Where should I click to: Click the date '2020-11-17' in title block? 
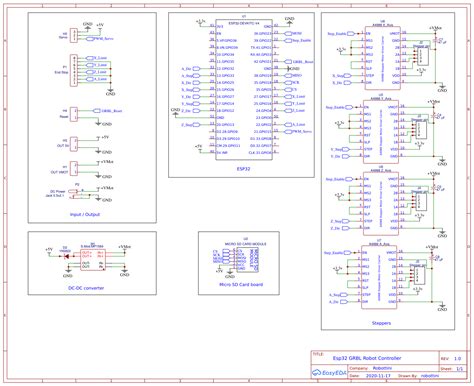click(x=378, y=376)
